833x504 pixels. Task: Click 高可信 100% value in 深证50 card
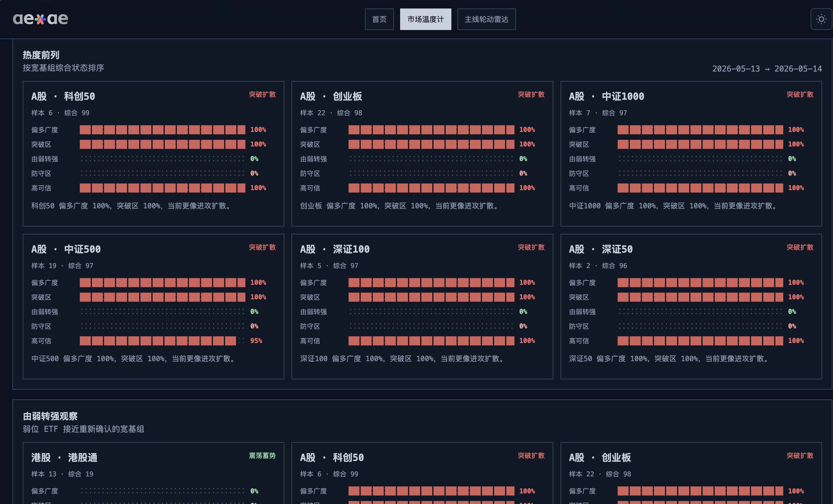(x=796, y=341)
